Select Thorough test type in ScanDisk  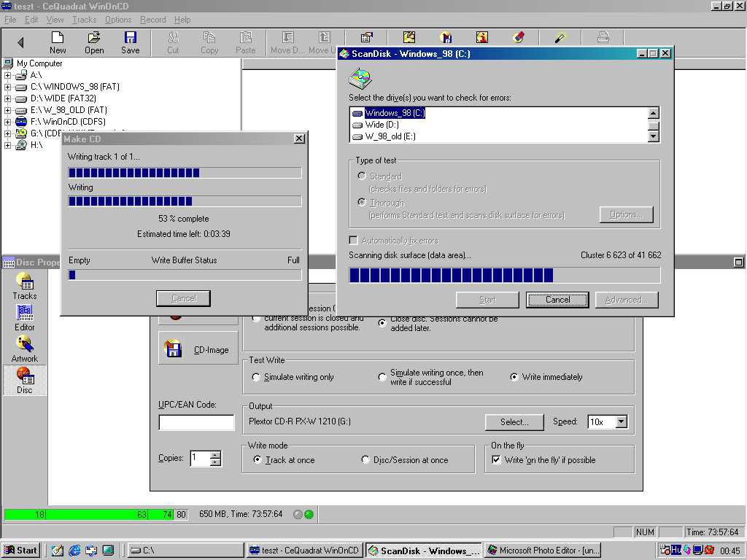point(362,203)
